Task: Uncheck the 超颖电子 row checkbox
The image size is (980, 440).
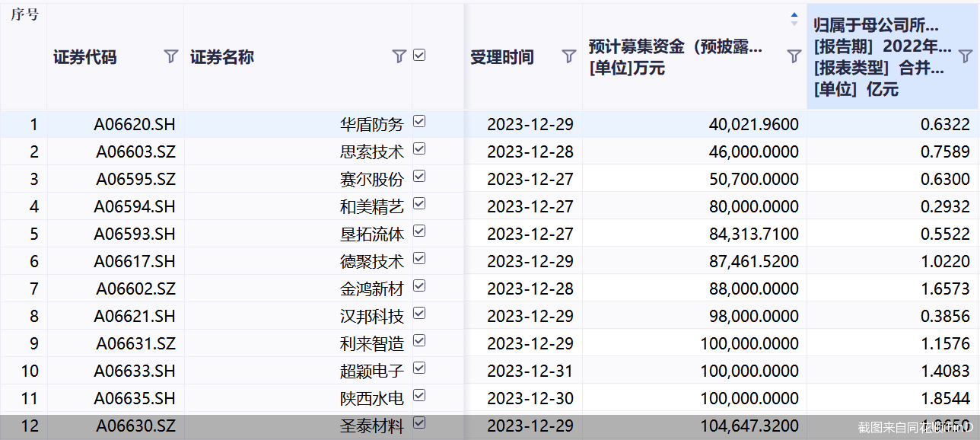Action: [419, 368]
